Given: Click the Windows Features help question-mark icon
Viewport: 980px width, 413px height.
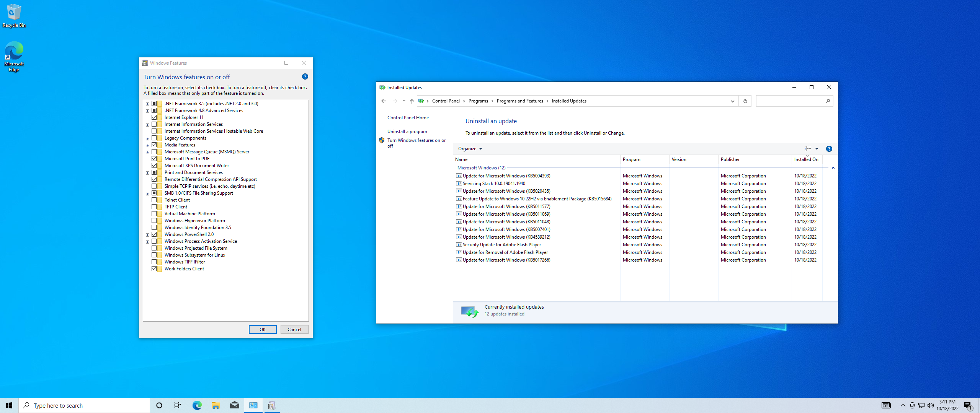Looking at the screenshot, I should coord(305,76).
